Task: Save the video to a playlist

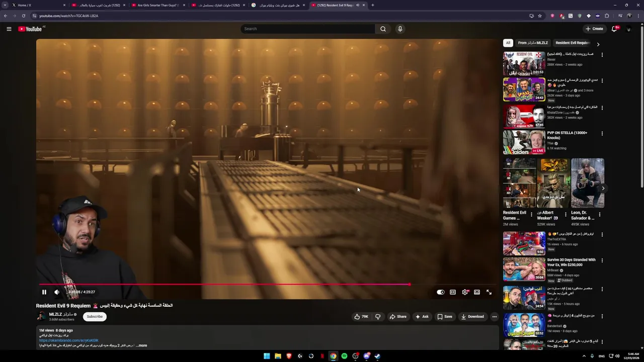Action: tap(445, 317)
